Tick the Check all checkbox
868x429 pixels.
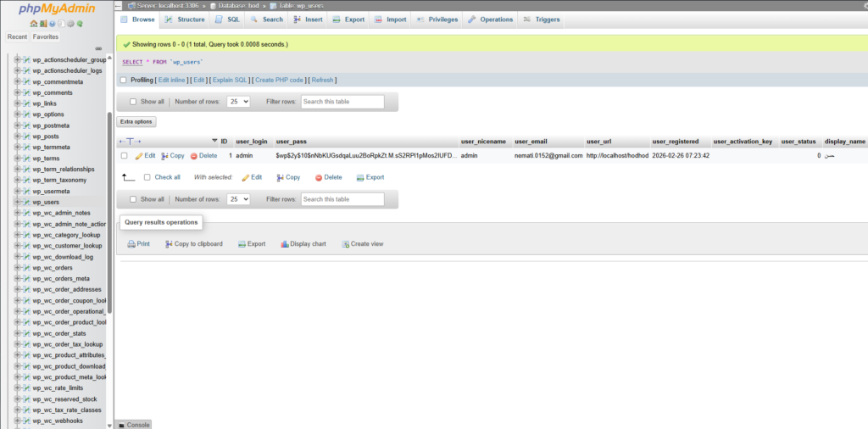click(x=147, y=178)
